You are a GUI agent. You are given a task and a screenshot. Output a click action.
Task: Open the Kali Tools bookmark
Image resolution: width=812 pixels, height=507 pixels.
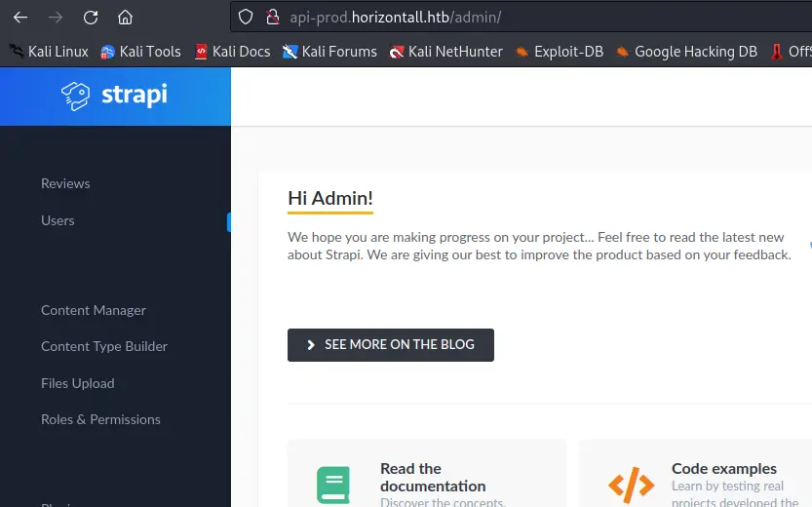point(140,52)
